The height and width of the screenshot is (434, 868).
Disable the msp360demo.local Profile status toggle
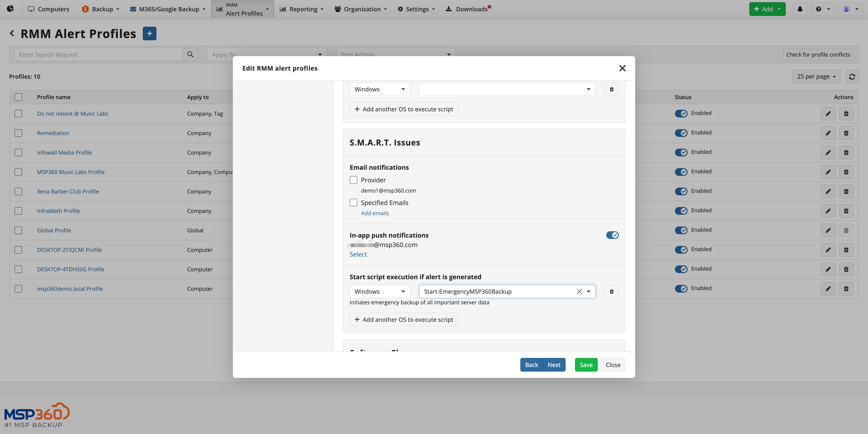click(681, 289)
